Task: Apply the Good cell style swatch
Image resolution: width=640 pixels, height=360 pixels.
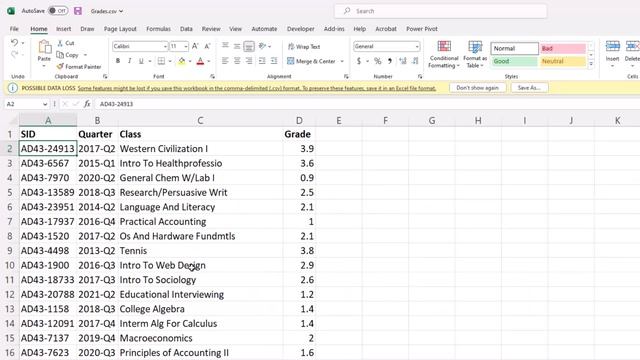Action: [514, 61]
